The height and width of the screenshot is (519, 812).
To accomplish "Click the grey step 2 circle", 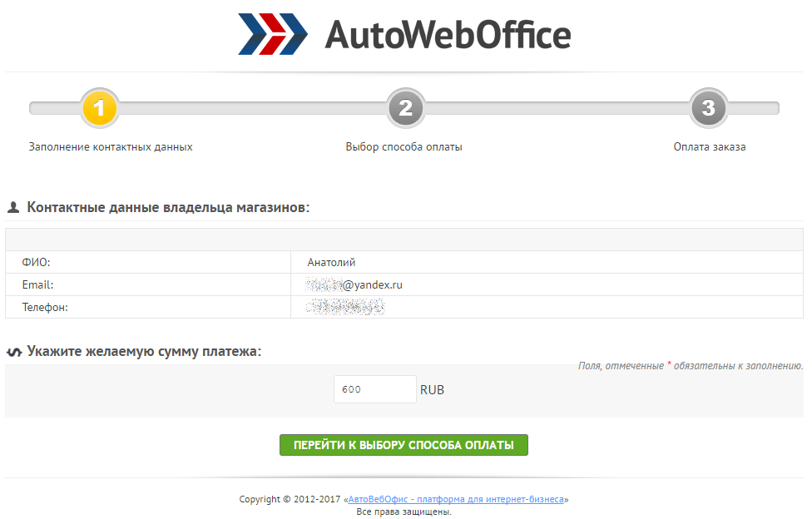I will pyautogui.click(x=405, y=108).
